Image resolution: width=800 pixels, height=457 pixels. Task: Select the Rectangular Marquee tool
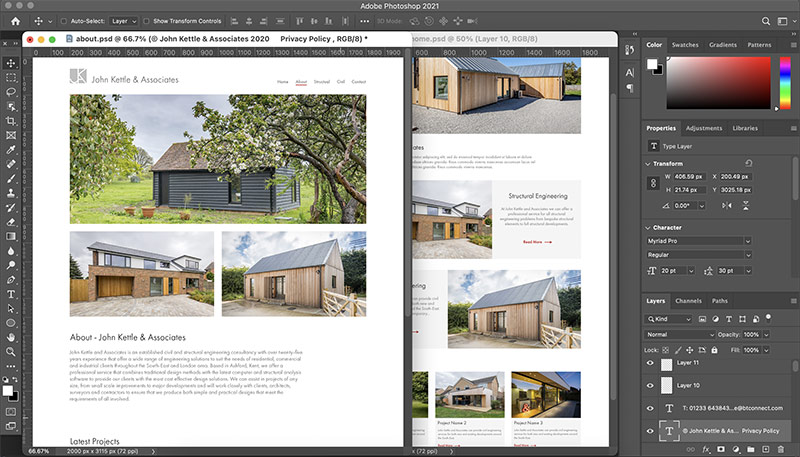click(x=11, y=78)
